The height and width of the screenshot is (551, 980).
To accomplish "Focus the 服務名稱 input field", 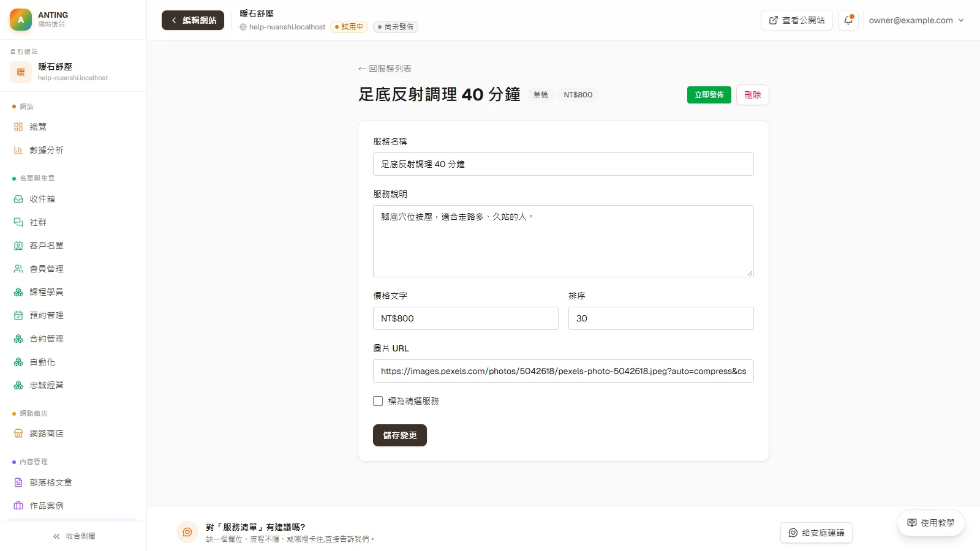I will coord(563,164).
